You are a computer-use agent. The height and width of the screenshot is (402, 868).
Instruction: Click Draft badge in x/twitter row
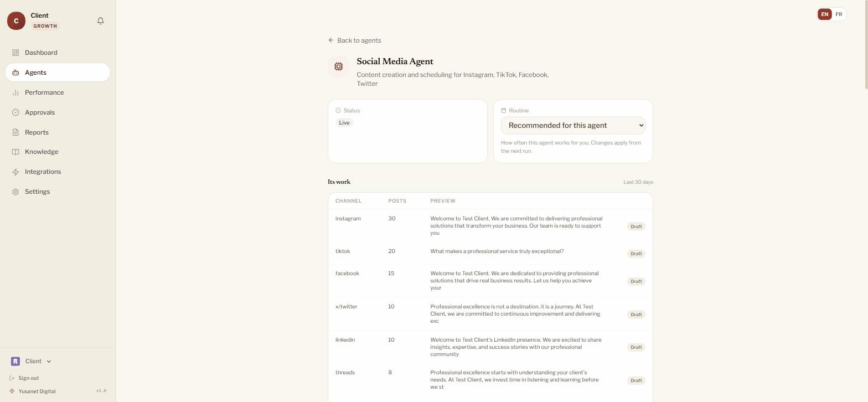coord(636,315)
